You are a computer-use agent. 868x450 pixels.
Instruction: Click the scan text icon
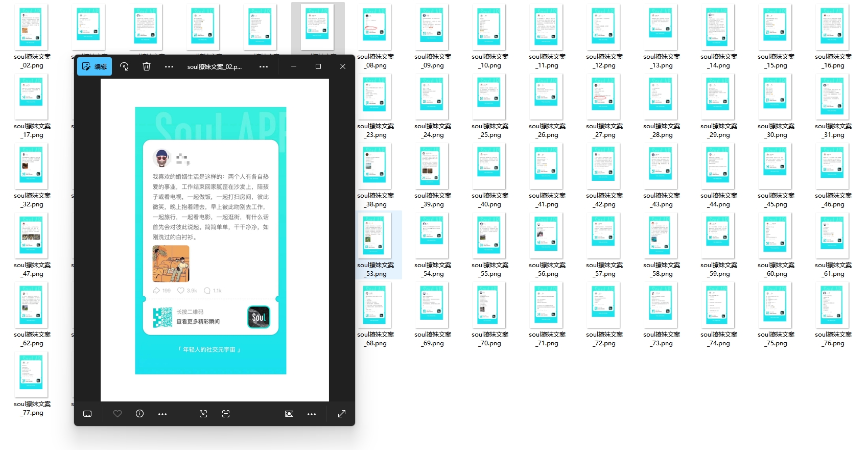(226, 414)
